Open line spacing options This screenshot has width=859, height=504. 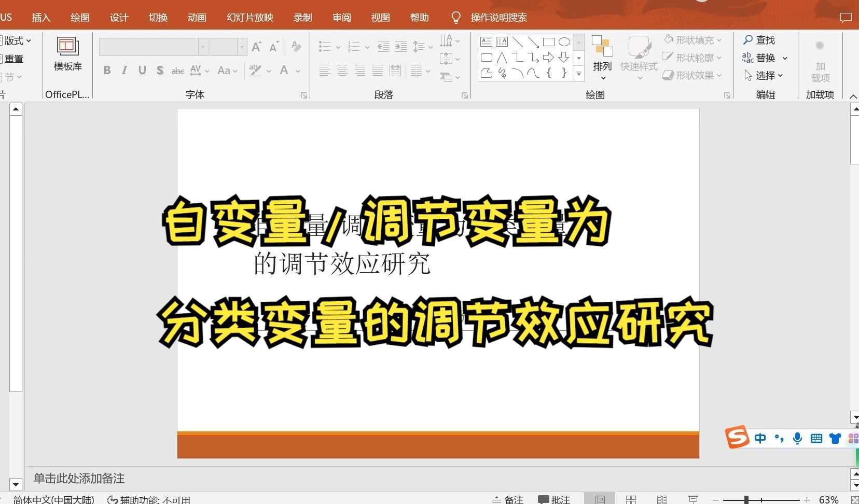423,47
